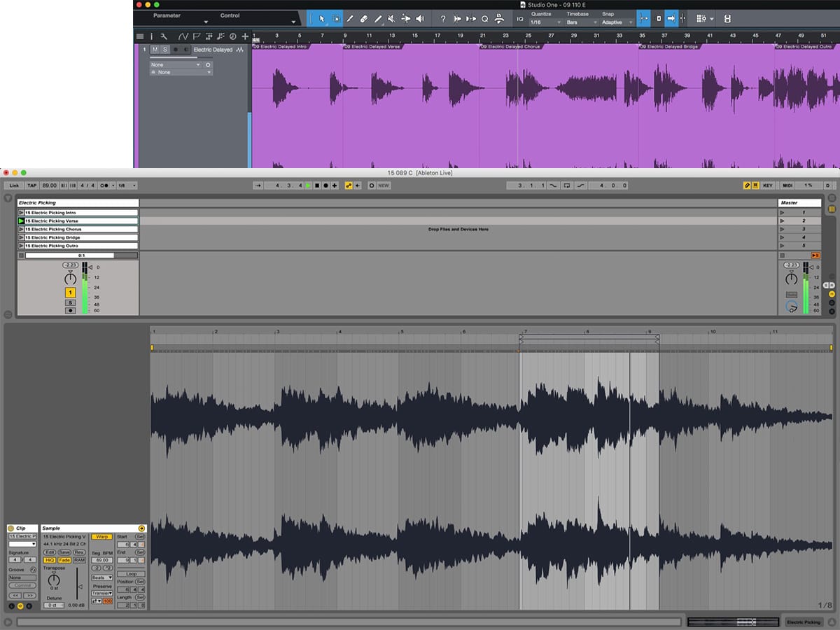The width and height of the screenshot is (840, 630).
Task: Open the question mark help icon
Action: (442, 19)
